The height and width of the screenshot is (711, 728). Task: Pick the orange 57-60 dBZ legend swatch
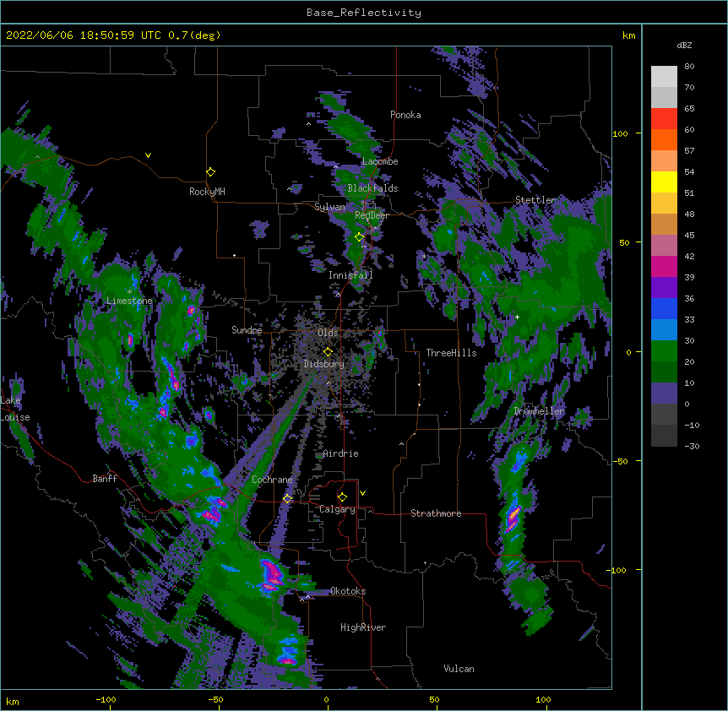click(664, 140)
